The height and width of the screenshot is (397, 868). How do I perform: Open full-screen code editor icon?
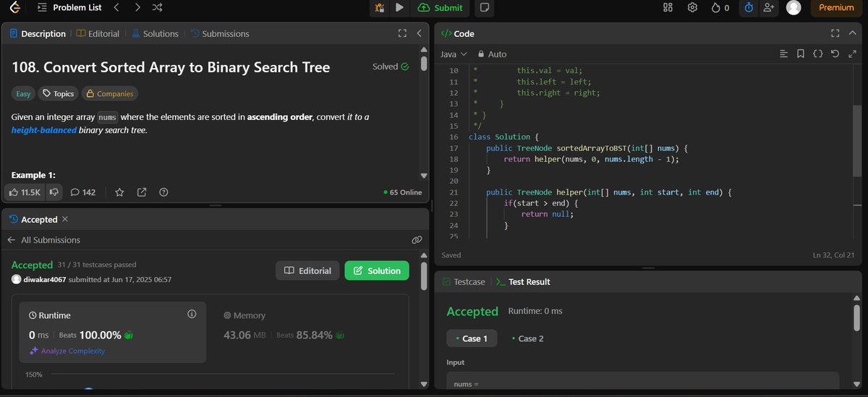point(851,54)
